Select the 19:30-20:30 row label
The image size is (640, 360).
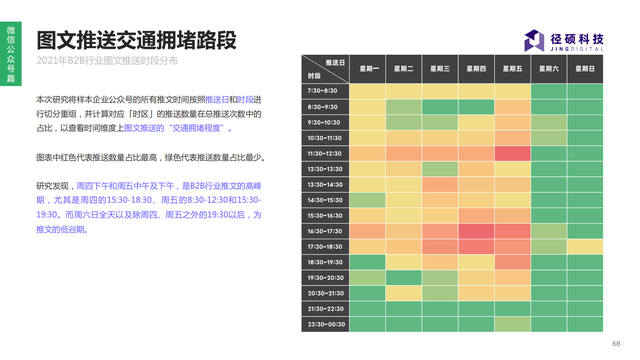pyautogui.click(x=325, y=278)
